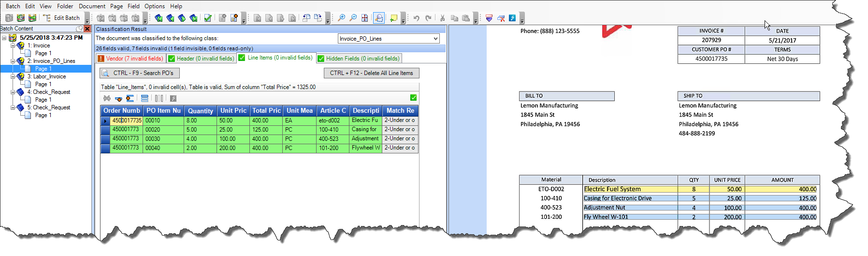Click the Cut scissors icon
Viewport: 868px width, 256px height.
[442, 18]
